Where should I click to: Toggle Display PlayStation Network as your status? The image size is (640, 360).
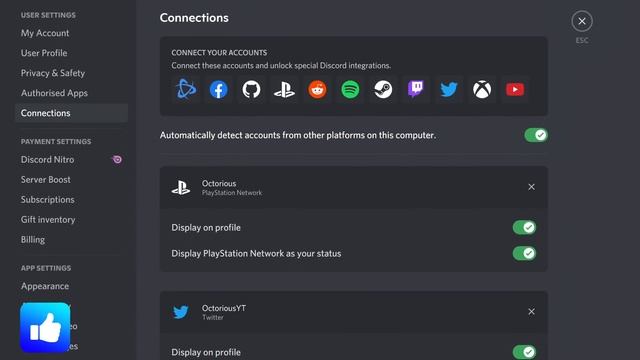pyautogui.click(x=524, y=253)
